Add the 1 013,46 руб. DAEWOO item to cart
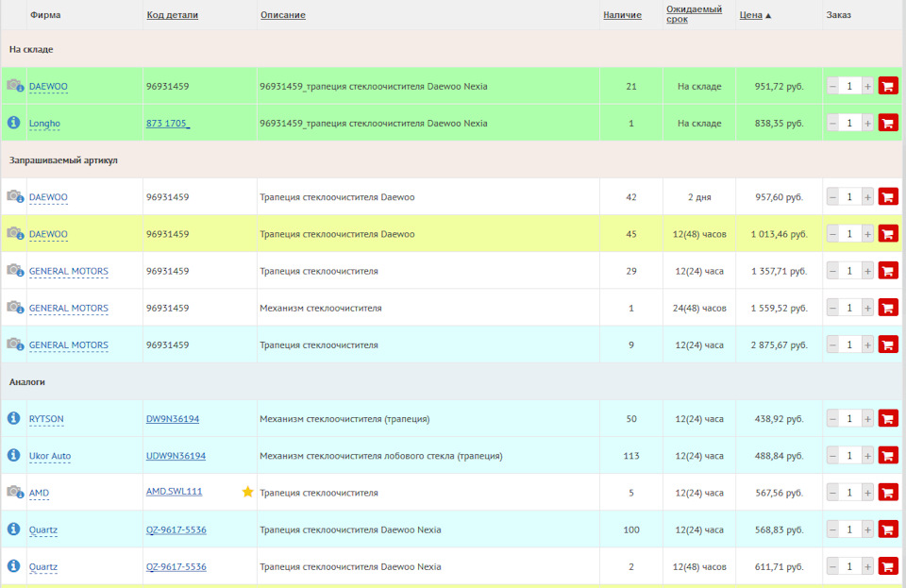Viewport: 906px width, 588px height. pyautogui.click(x=888, y=234)
